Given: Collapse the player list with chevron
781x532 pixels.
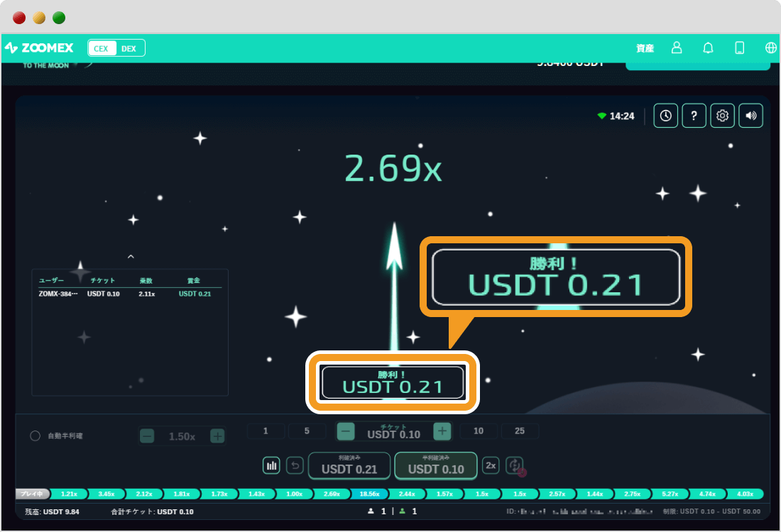Looking at the screenshot, I should click(131, 257).
